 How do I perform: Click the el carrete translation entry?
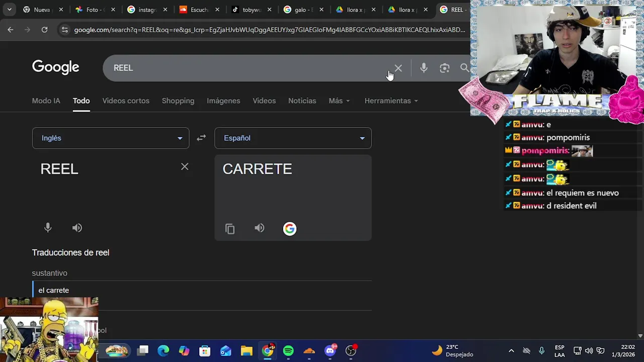(x=54, y=290)
